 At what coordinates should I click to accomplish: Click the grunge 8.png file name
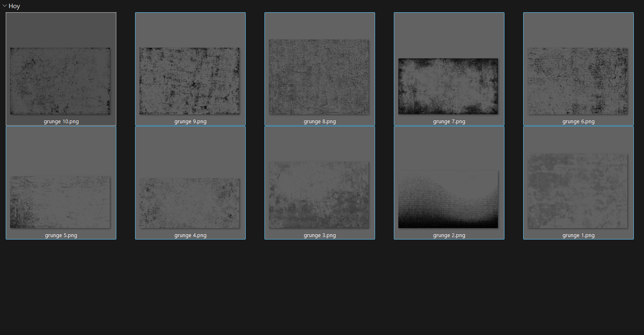[x=320, y=122]
